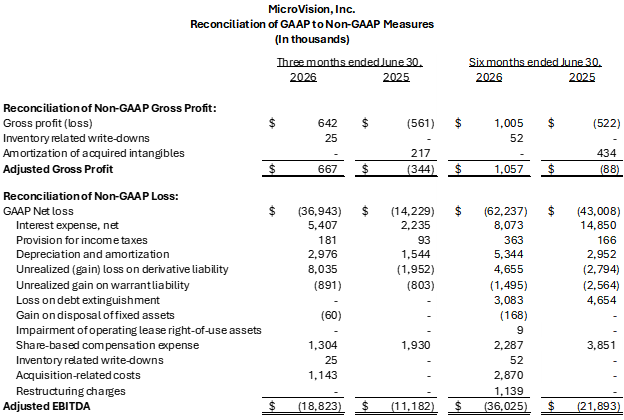This screenshot has height=420, width=624.
Task: Select 'Reconciliation of Non-GAAP Loss:' heading
Action: 91,196
